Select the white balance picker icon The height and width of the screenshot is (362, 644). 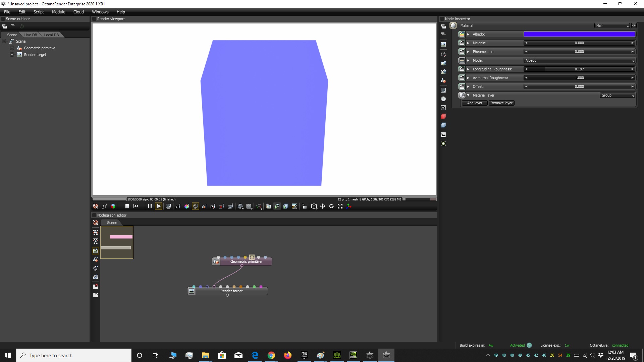tap(186, 206)
